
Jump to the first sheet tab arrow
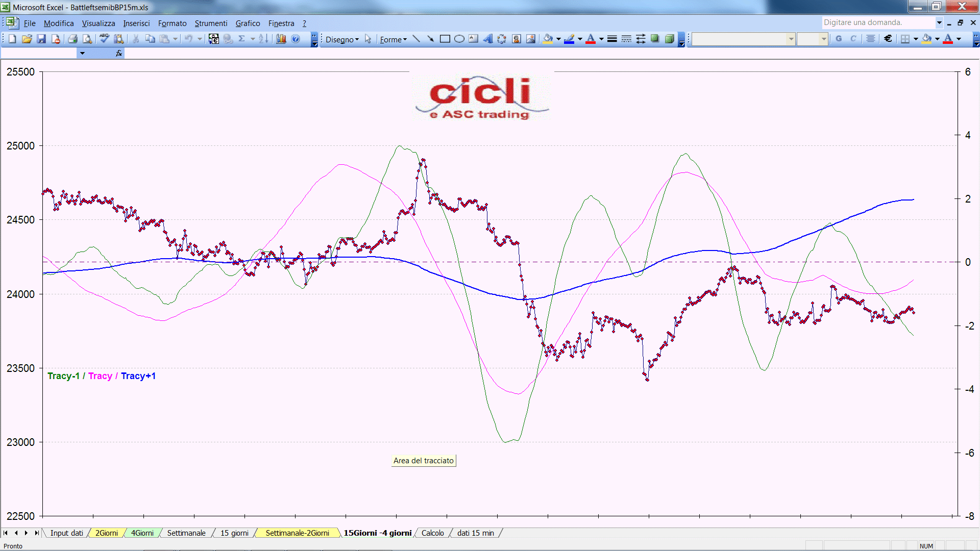pos(6,533)
